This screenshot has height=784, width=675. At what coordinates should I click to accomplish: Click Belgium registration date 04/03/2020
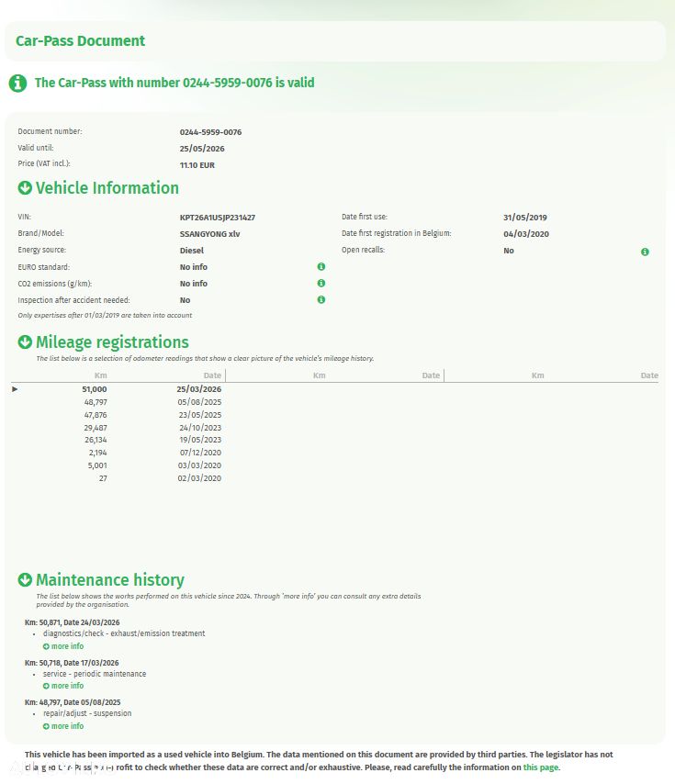526,234
